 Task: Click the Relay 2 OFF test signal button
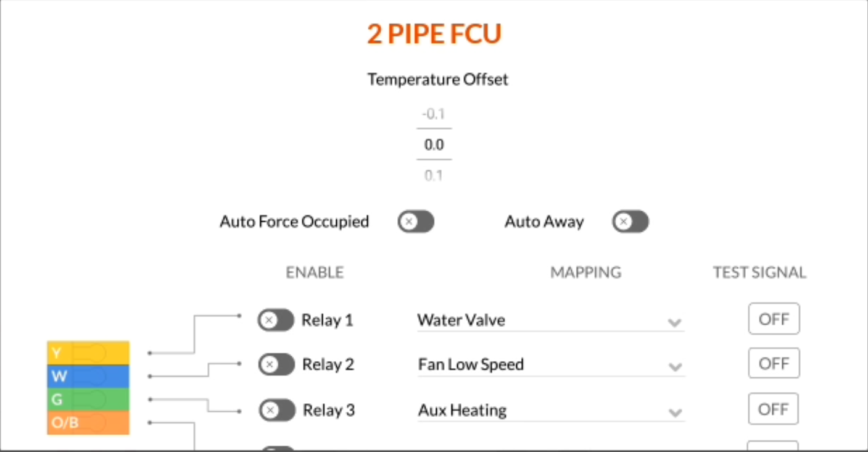click(774, 363)
